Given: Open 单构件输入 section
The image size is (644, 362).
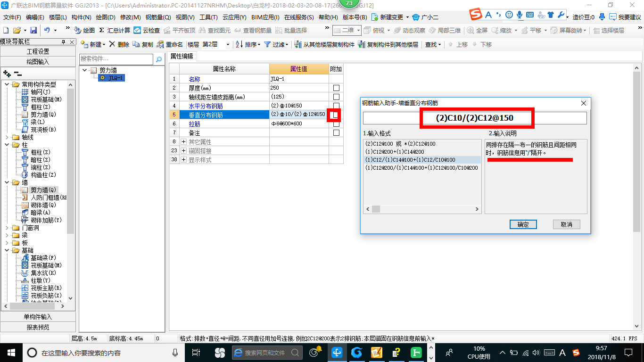Looking at the screenshot, I should point(38,317).
